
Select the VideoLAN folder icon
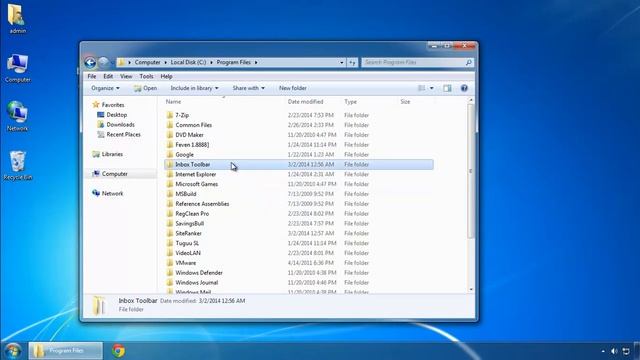coord(170,253)
